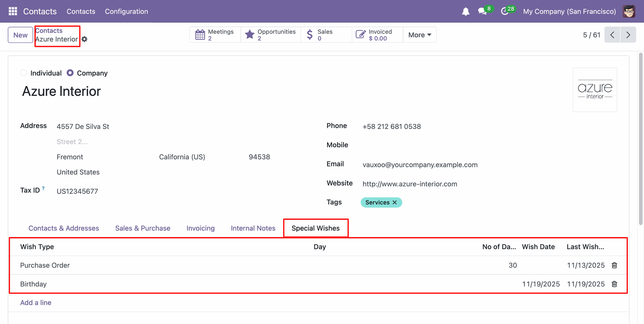Delete the Purchase Order wish row
This screenshot has height=324, width=644.
(614, 265)
